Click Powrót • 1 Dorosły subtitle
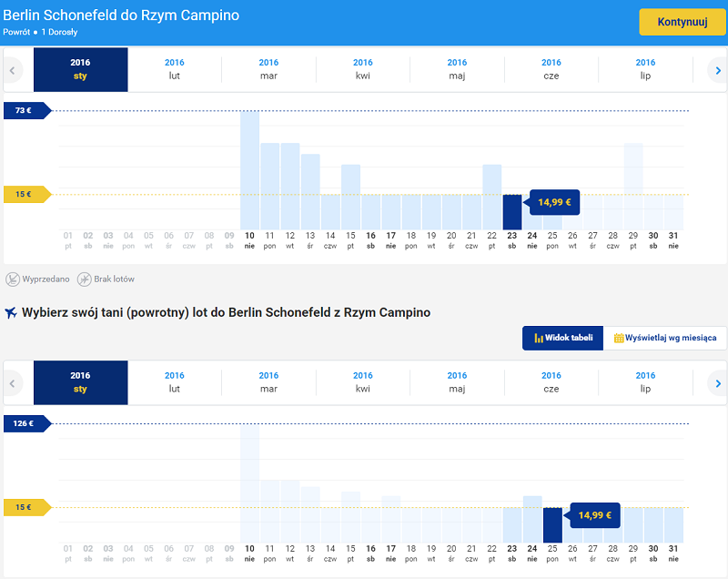The height and width of the screenshot is (579, 728). [x=40, y=32]
